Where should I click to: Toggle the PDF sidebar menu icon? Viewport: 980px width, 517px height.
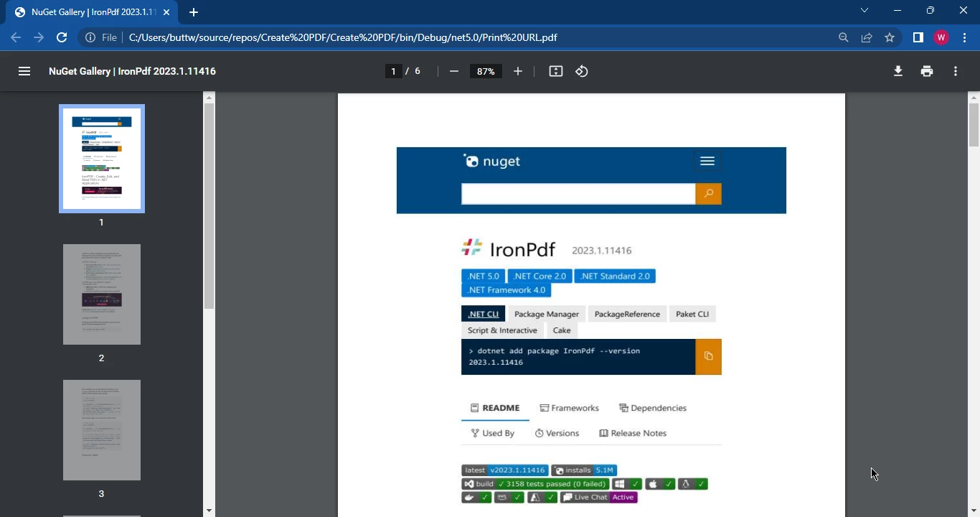(x=24, y=71)
